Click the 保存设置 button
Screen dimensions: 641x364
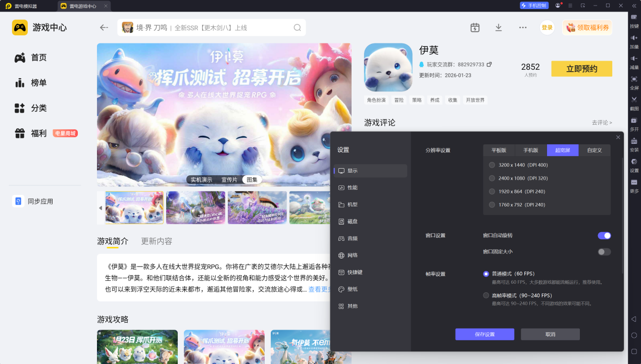(x=484, y=334)
